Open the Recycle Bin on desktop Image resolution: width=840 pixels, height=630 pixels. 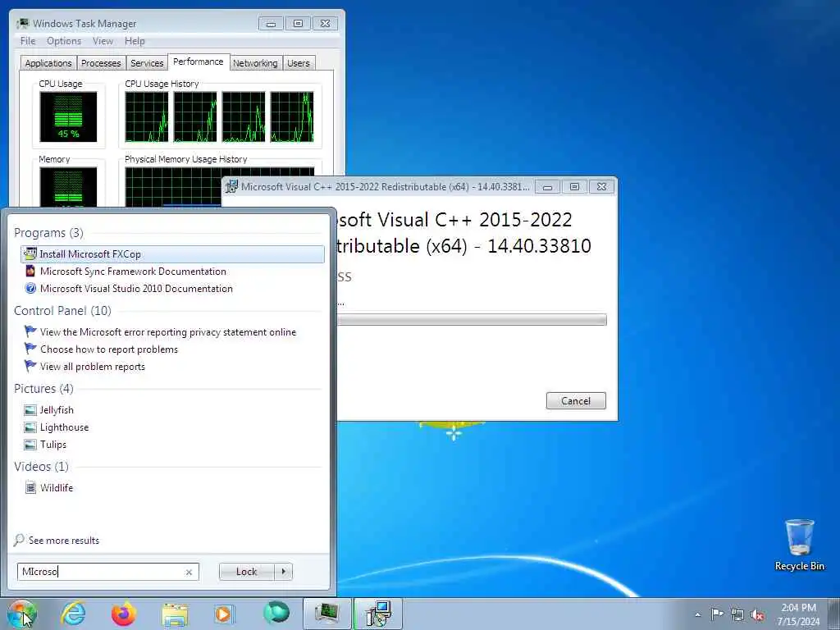click(x=799, y=545)
